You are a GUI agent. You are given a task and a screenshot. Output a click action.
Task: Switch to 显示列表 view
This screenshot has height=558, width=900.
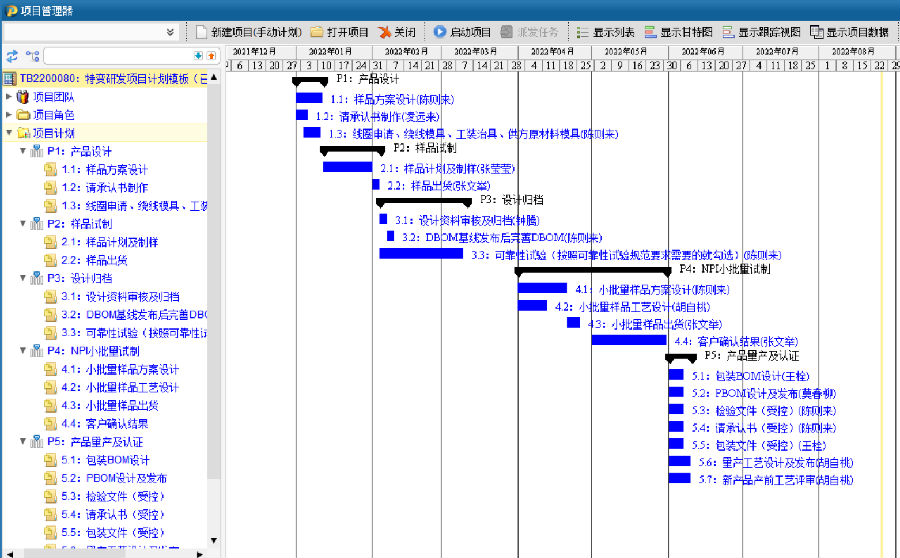tap(606, 32)
